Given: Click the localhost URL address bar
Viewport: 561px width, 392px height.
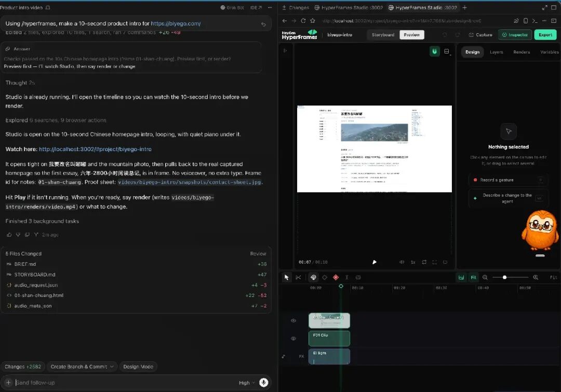Looking at the screenshot, I should (402, 21).
